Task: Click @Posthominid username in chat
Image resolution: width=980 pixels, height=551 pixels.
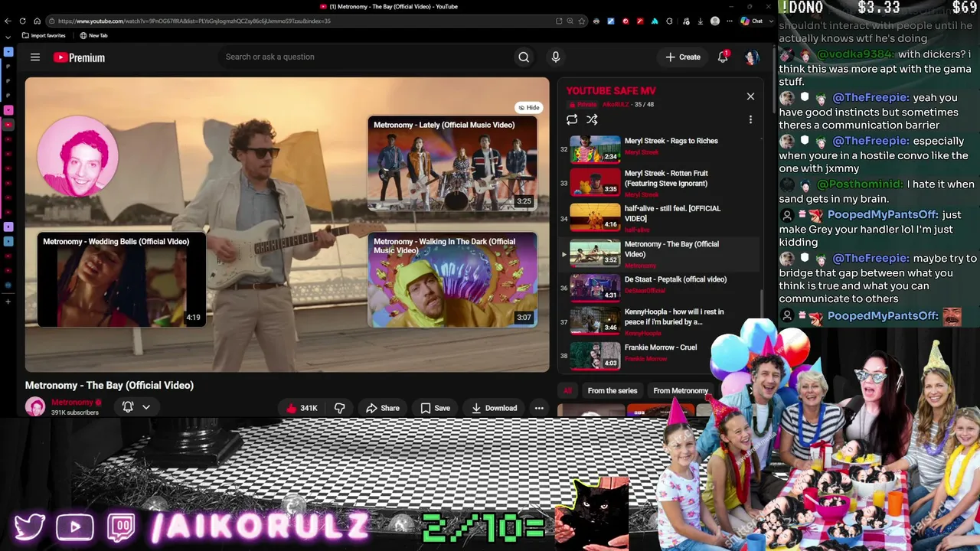Action: [860, 184]
